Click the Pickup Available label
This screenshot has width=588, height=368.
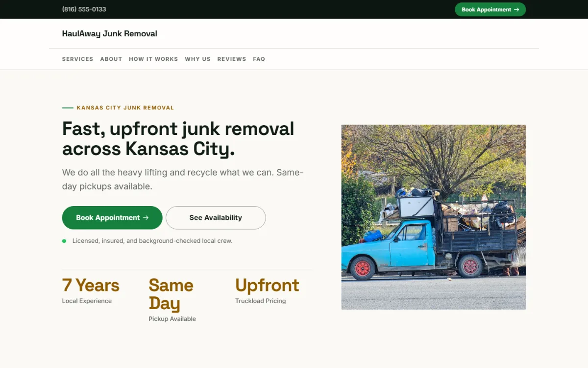coord(172,319)
